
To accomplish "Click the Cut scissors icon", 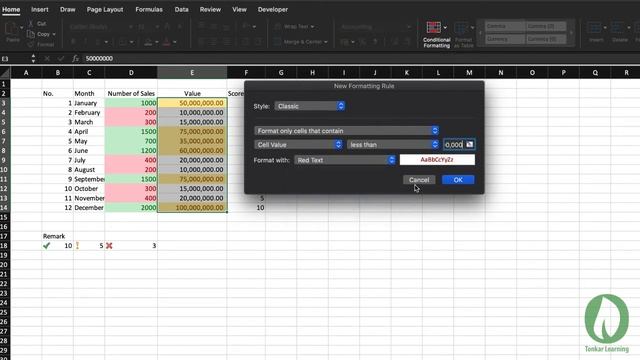I will pos(31,24).
